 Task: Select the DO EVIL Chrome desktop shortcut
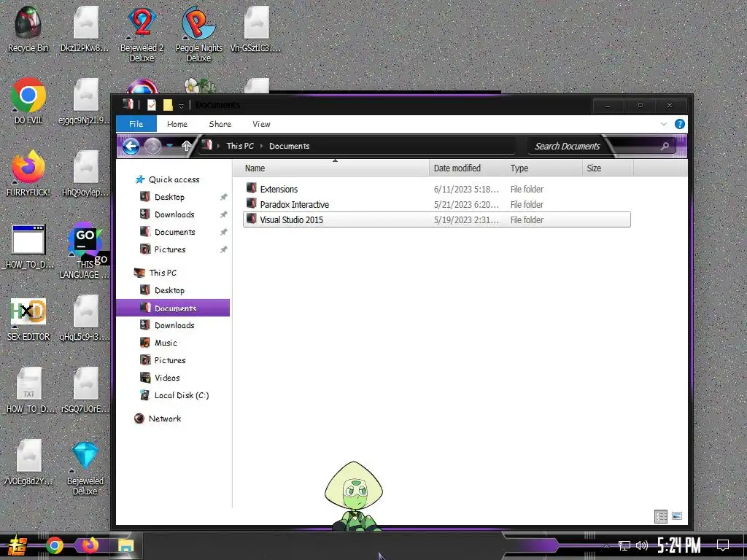28,101
